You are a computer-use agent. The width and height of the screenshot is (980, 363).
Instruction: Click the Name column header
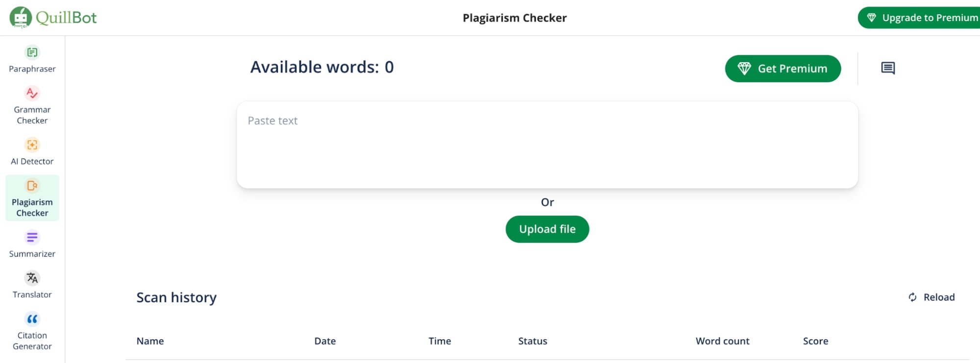[x=150, y=341]
